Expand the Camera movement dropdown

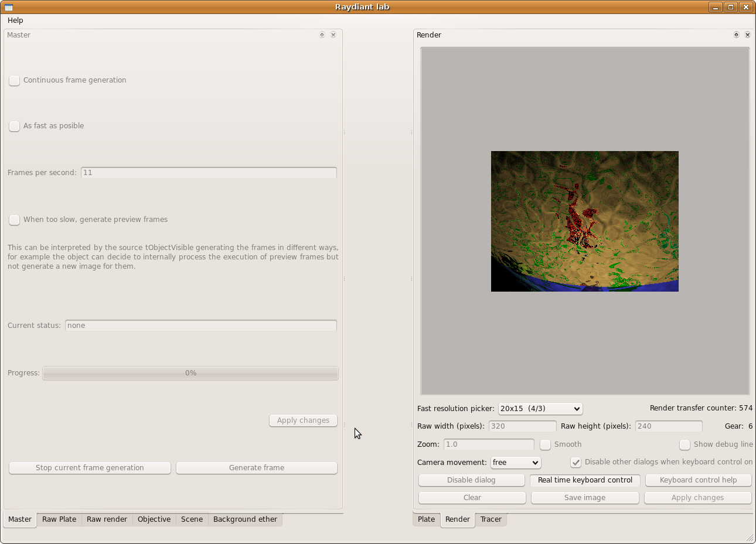(516, 463)
